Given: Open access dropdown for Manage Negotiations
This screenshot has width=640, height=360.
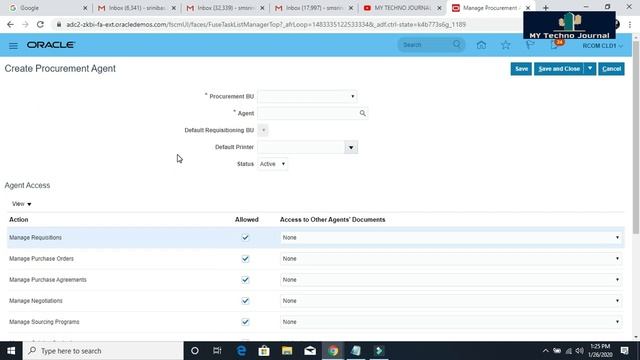Looking at the screenshot, I should click(x=451, y=301).
